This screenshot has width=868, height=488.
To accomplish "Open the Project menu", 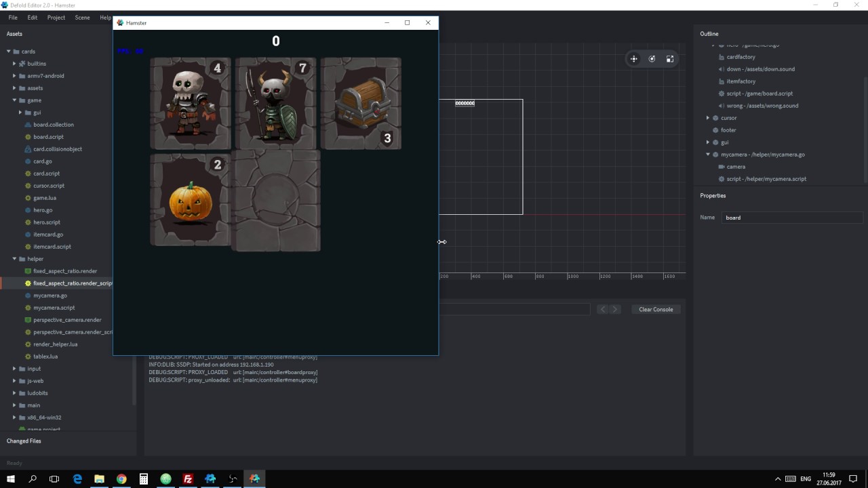I will tap(56, 18).
